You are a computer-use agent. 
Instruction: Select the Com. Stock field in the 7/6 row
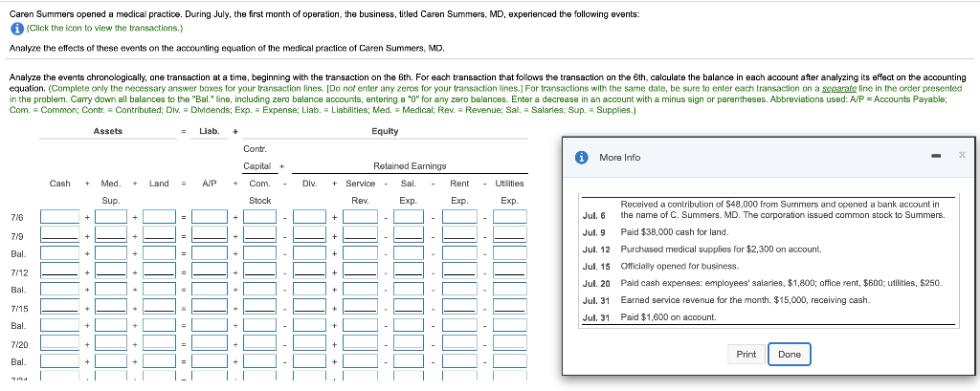tap(260, 217)
